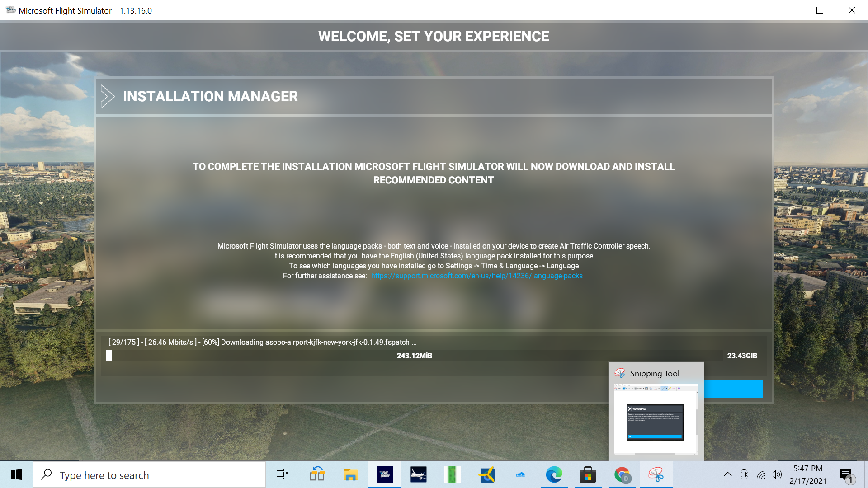Image resolution: width=868 pixels, height=488 pixels.
Task: Open the yellow propeller taskbar app
Action: pos(486,475)
